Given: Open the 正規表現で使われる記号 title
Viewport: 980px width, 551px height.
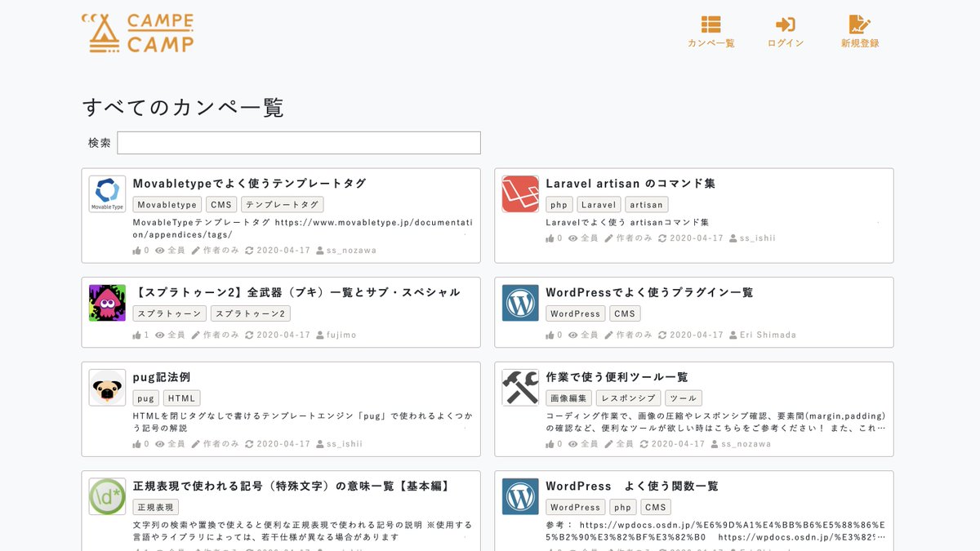Looking at the screenshot, I should click(292, 486).
